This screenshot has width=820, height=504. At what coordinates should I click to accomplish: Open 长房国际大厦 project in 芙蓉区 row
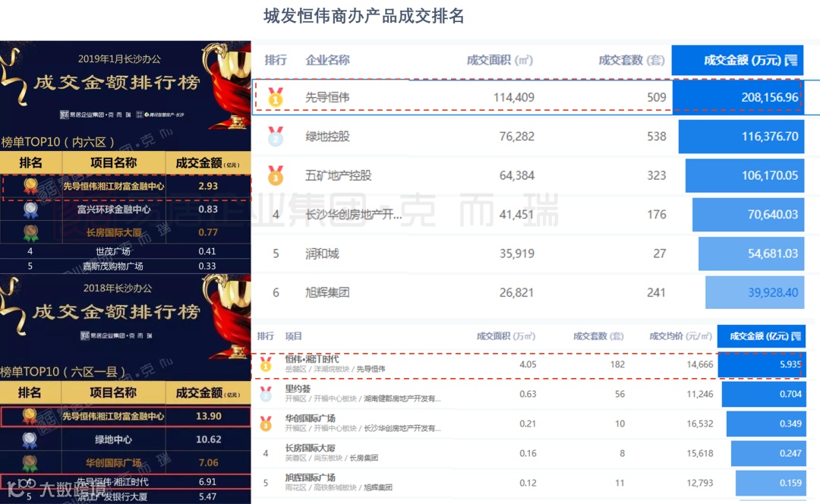310,448
